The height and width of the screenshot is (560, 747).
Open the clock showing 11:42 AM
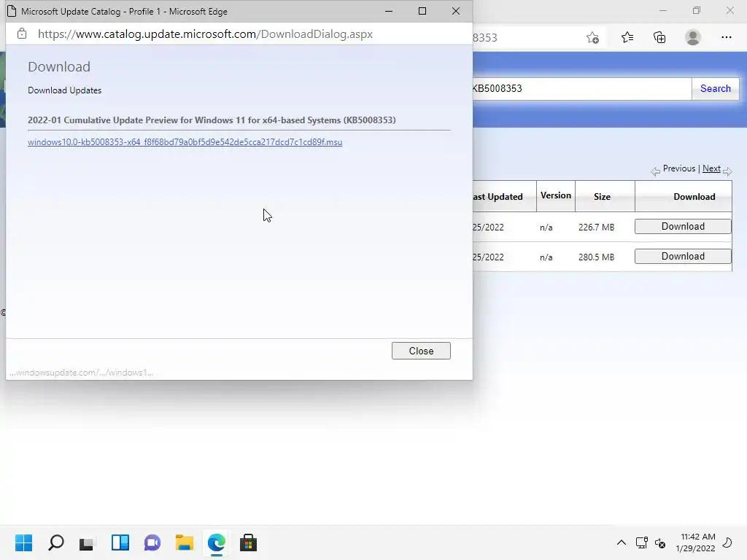pyautogui.click(x=695, y=542)
